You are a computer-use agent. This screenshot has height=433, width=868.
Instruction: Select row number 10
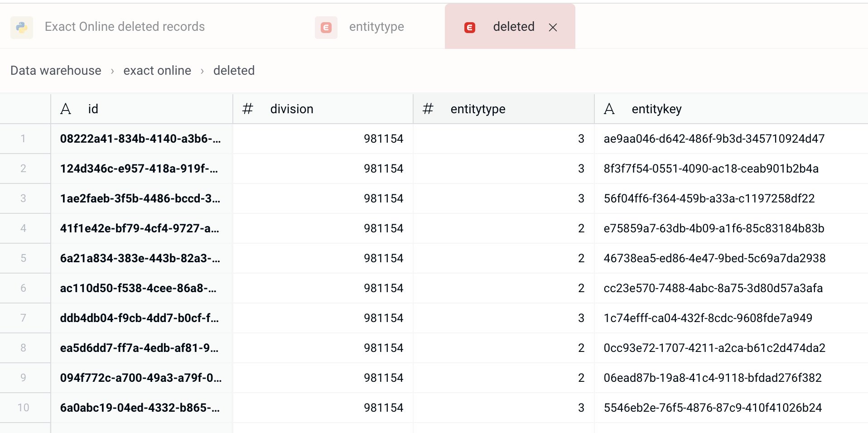[x=23, y=408]
